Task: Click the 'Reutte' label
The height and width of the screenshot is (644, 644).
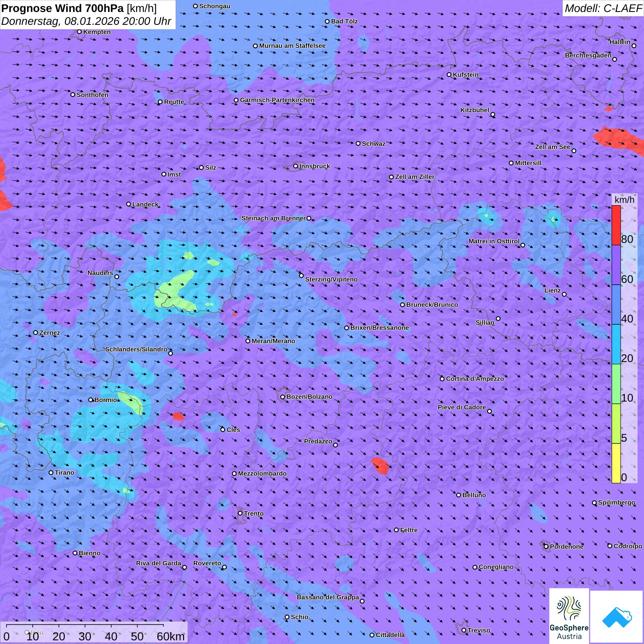Action: coord(174,102)
